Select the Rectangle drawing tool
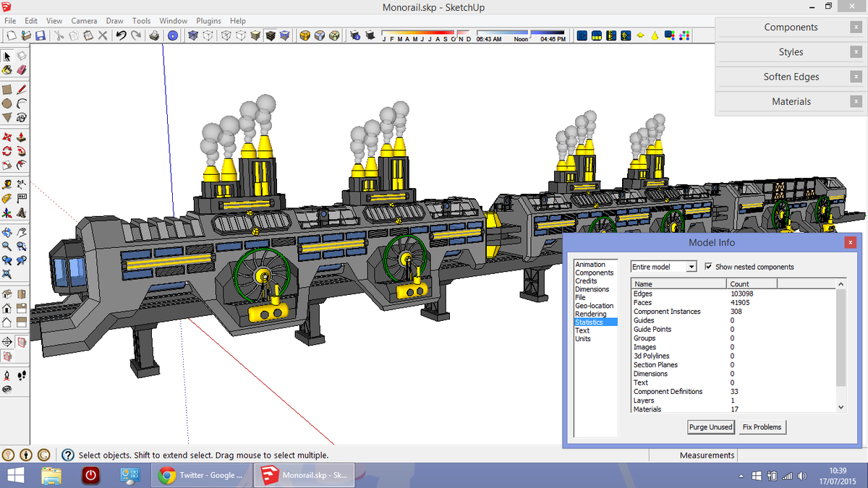 (x=7, y=90)
